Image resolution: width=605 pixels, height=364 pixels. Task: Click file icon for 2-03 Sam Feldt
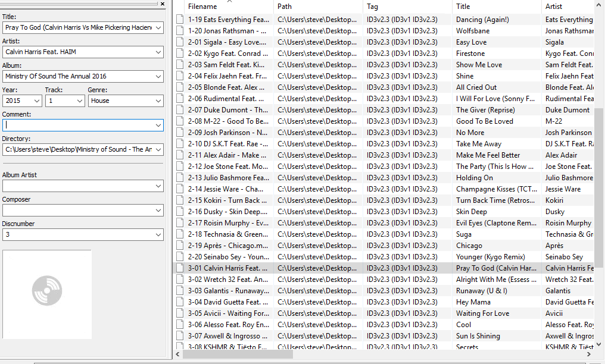pyautogui.click(x=180, y=65)
